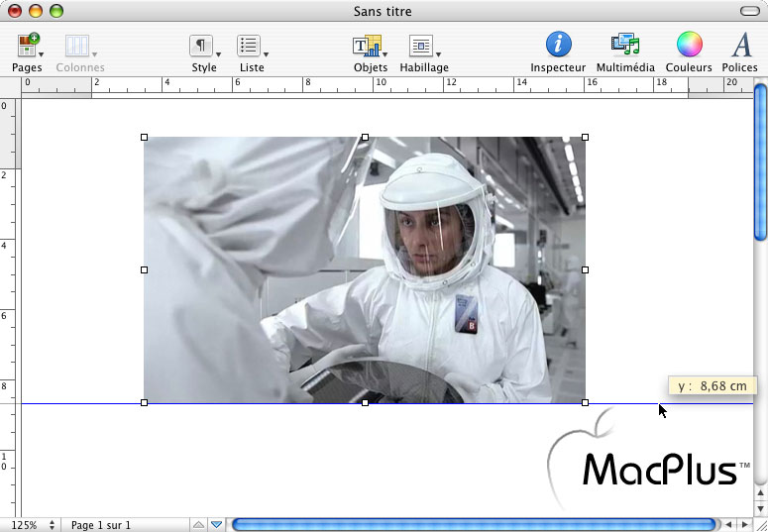Select the clean room photo

365,269
